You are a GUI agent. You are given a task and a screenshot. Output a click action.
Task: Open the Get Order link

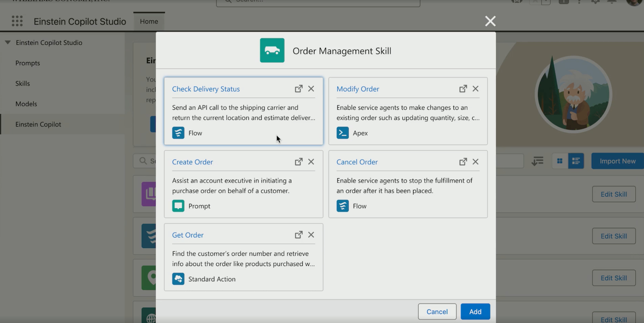pos(188,235)
